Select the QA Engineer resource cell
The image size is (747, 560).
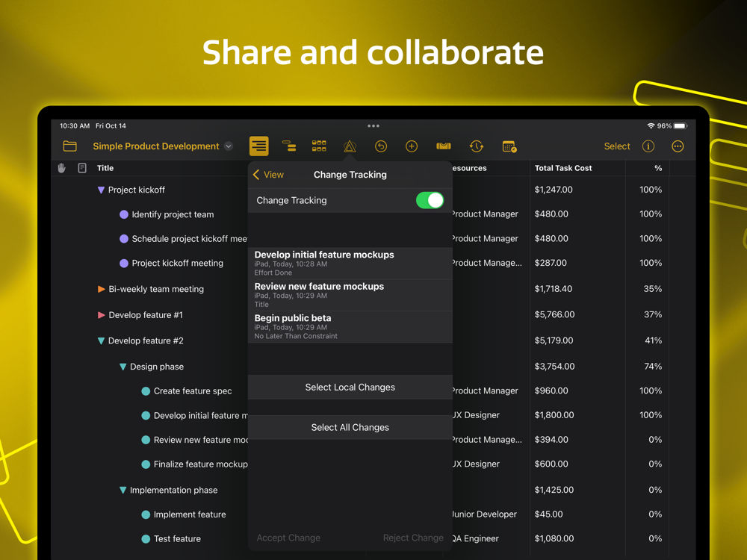tap(475, 538)
